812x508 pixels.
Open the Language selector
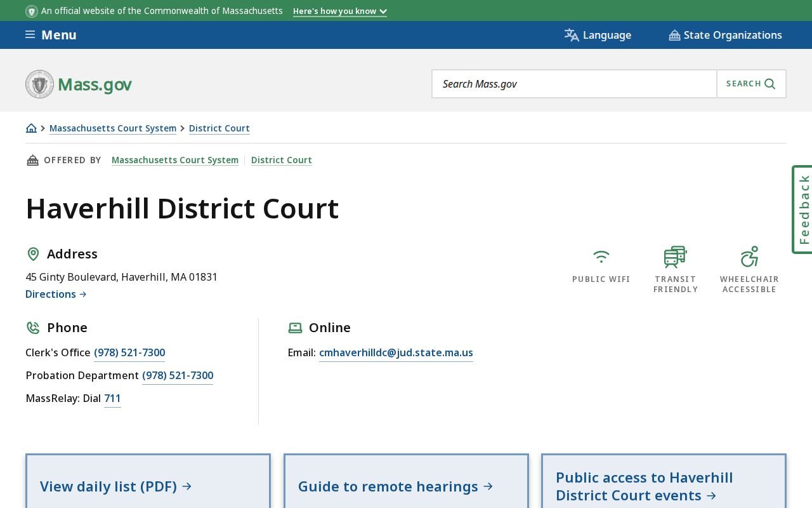(x=598, y=35)
